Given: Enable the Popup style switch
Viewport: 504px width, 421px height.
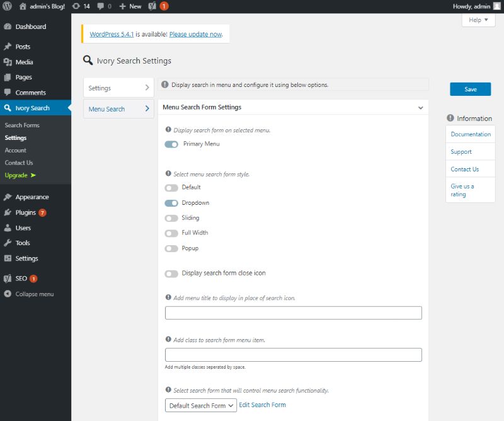Looking at the screenshot, I should tap(171, 248).
